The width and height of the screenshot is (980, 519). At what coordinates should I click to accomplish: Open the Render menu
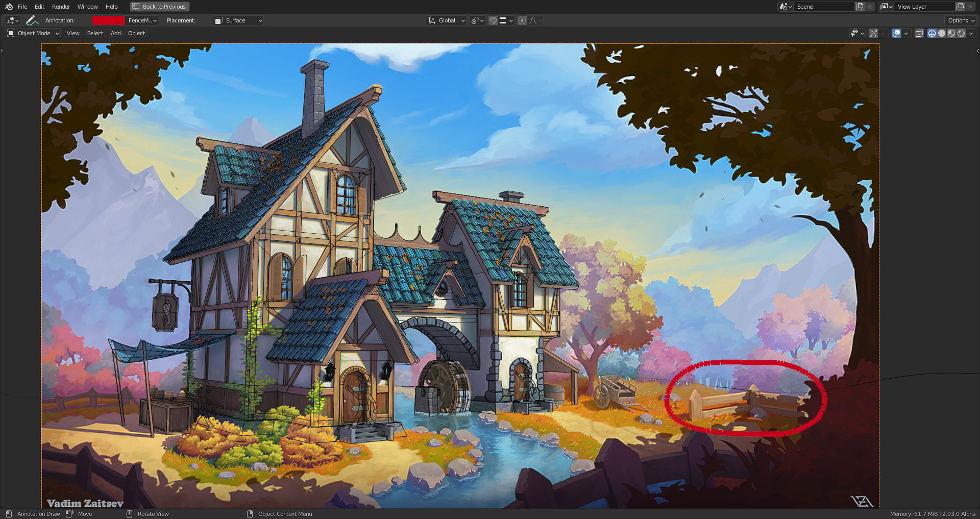tap(61, 7)
